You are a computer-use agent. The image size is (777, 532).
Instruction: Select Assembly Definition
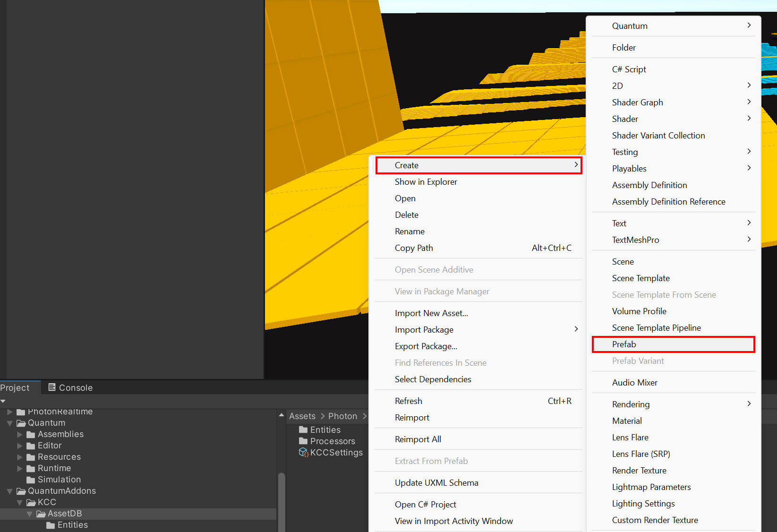(x=649, y=185)
